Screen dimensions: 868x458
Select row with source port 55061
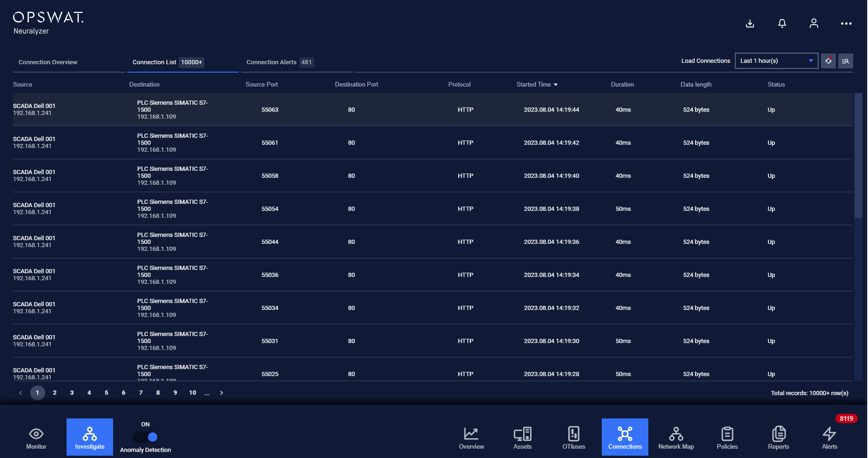pyautogui.click(x=433, y=142)
